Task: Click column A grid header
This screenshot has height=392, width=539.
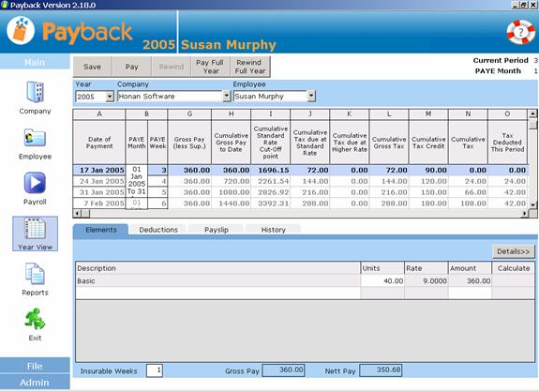Action: tap(99, 113)
